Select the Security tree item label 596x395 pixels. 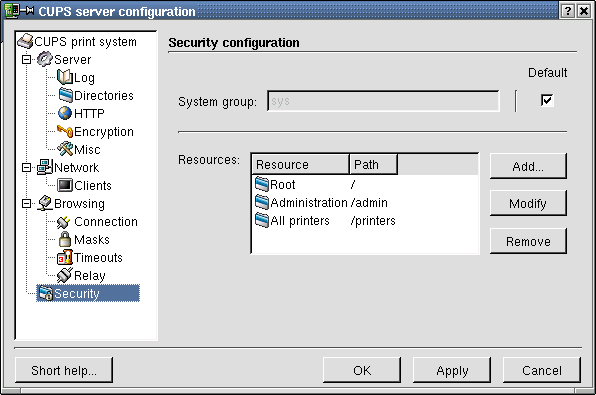coord(76,293)
